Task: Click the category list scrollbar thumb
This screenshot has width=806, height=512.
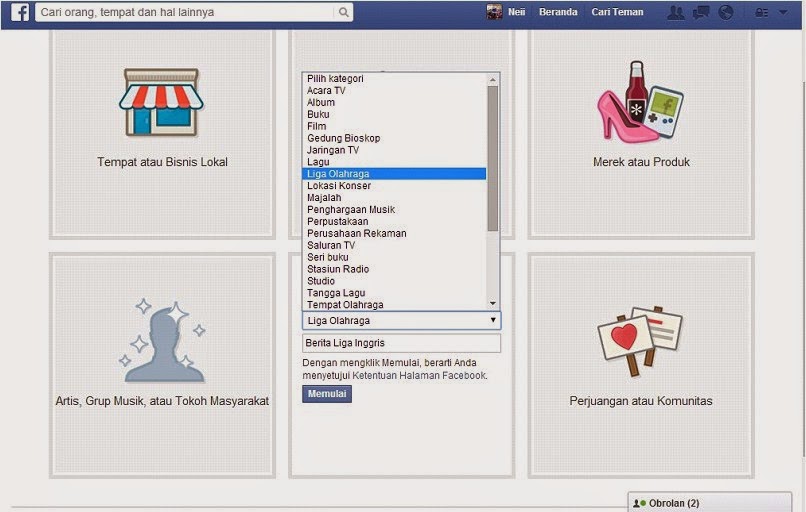Action: coord(492,158)
